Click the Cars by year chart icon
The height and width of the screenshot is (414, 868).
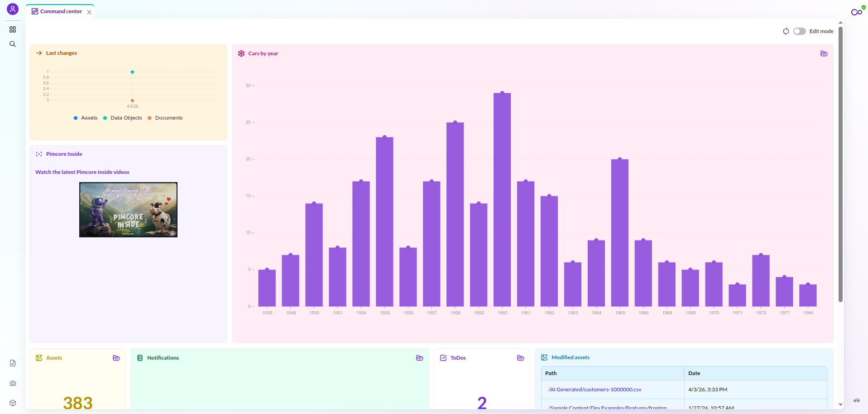coord(241,53)
